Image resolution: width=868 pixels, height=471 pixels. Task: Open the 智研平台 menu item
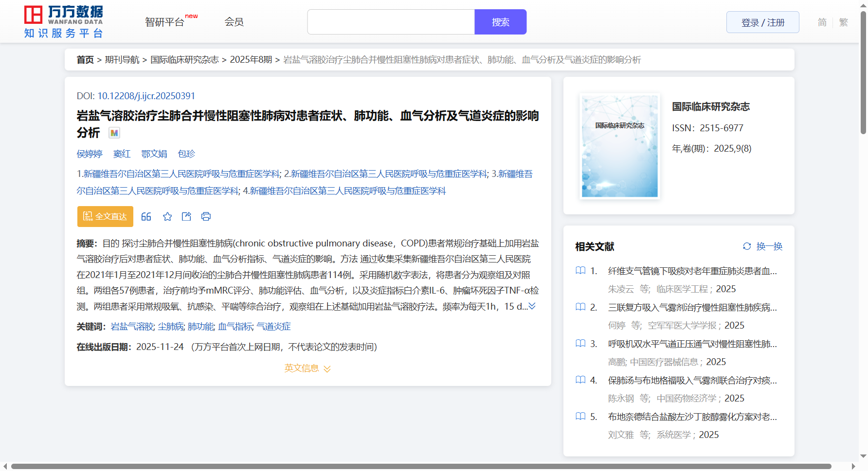tap(165, 22)
